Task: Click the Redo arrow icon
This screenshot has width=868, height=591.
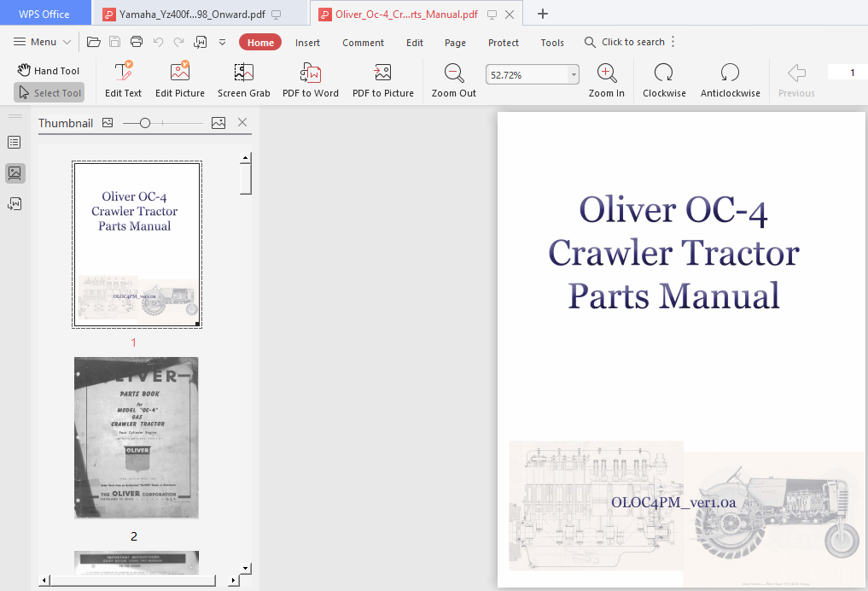Action: (178, 42)
